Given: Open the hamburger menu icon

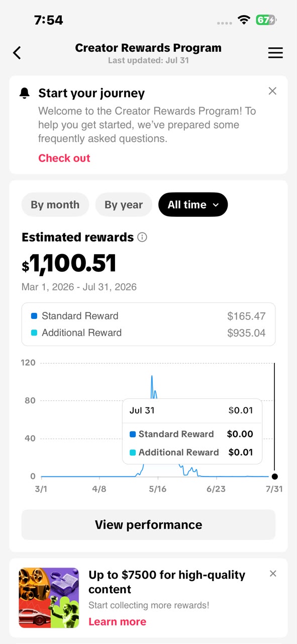Looking at the screenshot, I should [275, 53].
